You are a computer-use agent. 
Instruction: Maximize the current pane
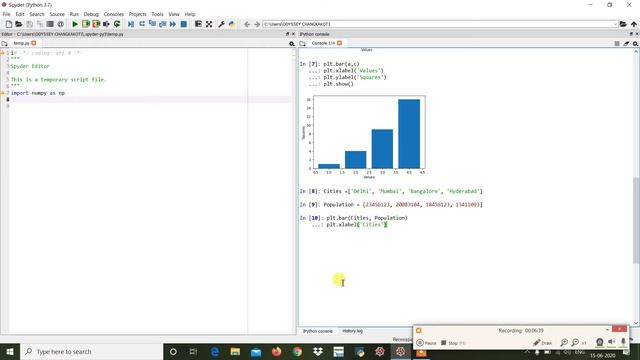[198, 24]
